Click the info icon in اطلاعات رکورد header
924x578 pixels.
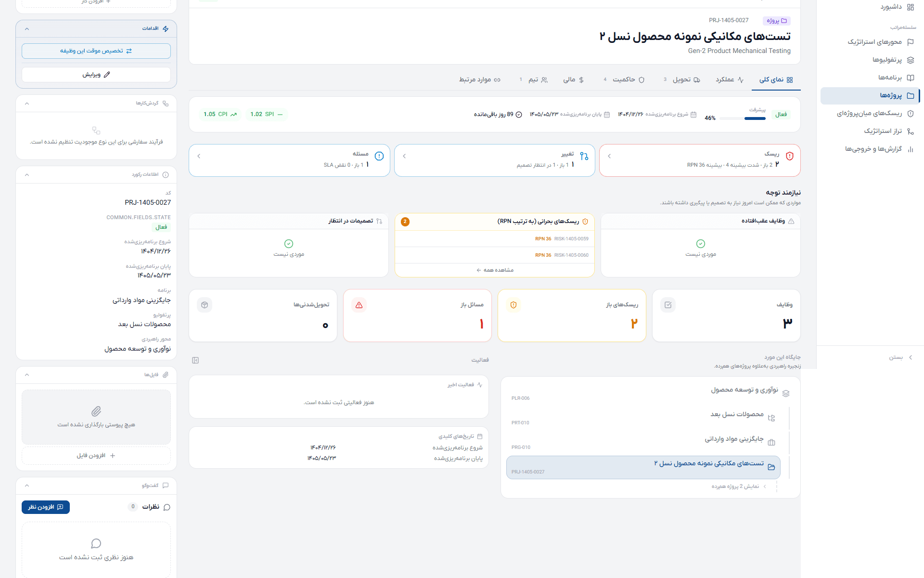[166, 175]
